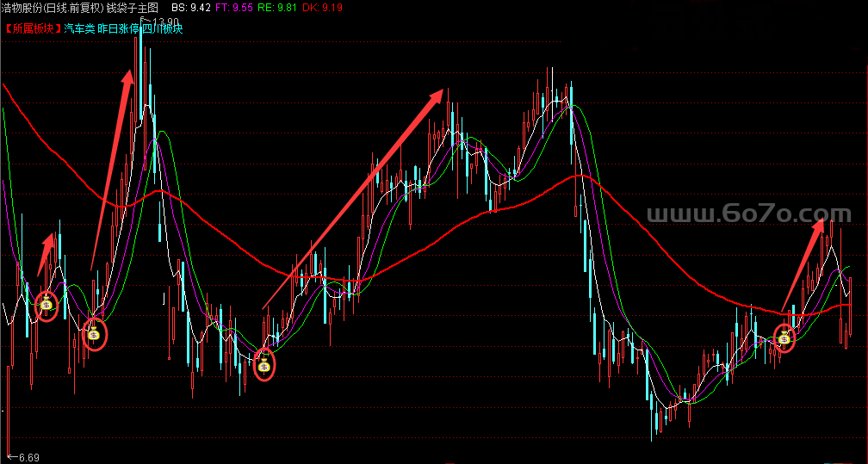Click the 浩物股份 stock title text
Screen dimensions: 868x464
pyautogui.click(x=22, y=7)
